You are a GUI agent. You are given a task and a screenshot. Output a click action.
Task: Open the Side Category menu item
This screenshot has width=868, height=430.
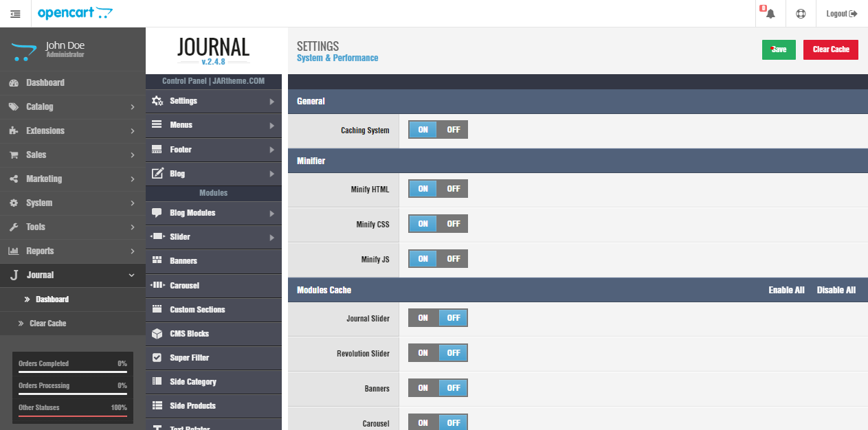coord(214,381)
